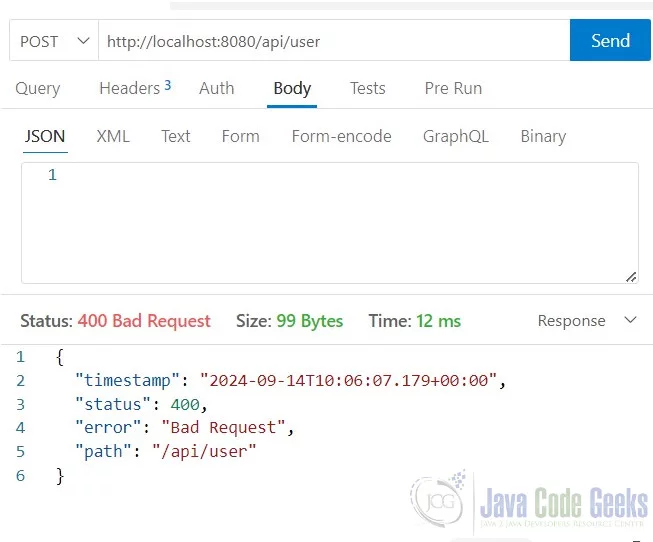Select XML body type
Image resolution: width=653 pixels, height=542 pixels.
[113, 136]
